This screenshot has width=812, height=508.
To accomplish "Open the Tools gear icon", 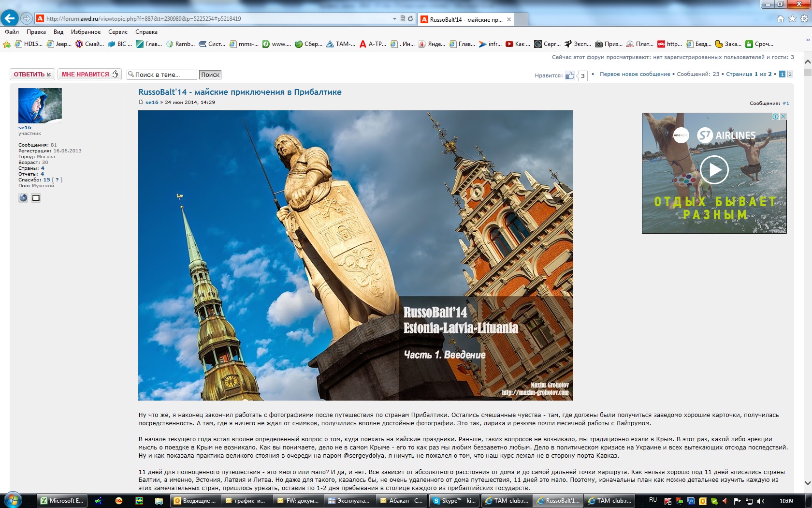I will pyautogui.click(x=804, y=19).
